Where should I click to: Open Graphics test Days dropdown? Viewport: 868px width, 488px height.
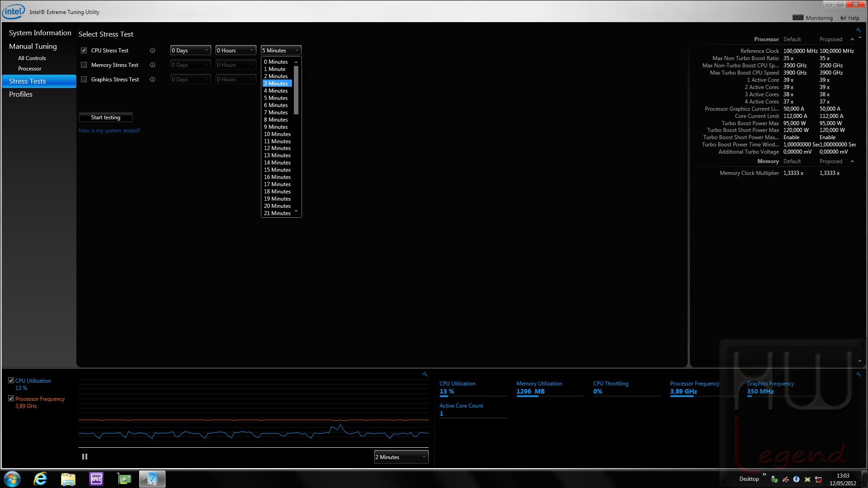(x=190, y=80)
